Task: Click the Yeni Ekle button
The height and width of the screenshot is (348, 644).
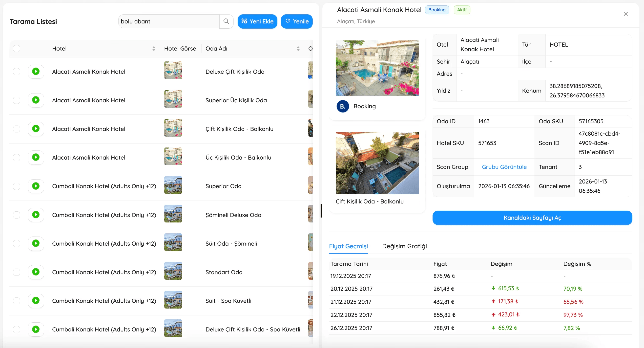Action: [x=257, y=21]
